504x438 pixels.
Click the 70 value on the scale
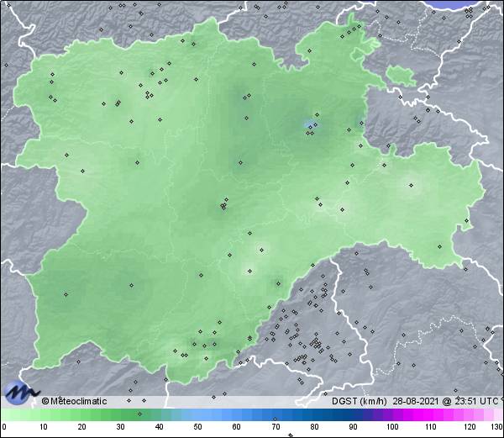276,427
